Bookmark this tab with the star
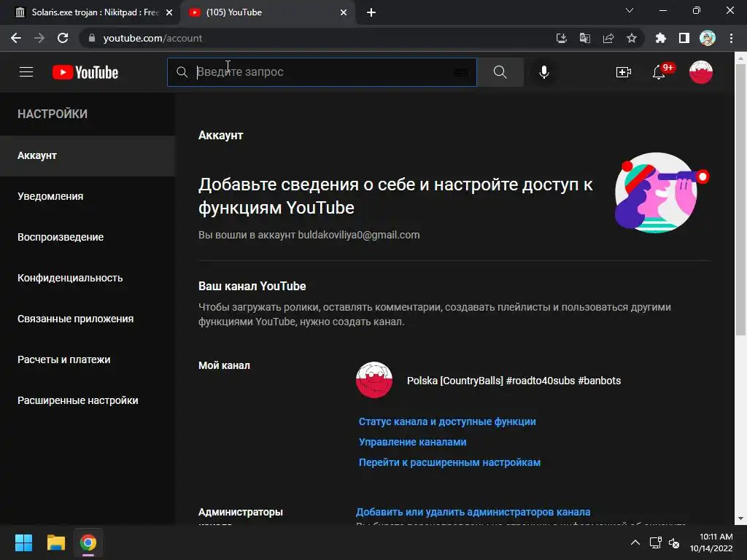 click(632, 38)
